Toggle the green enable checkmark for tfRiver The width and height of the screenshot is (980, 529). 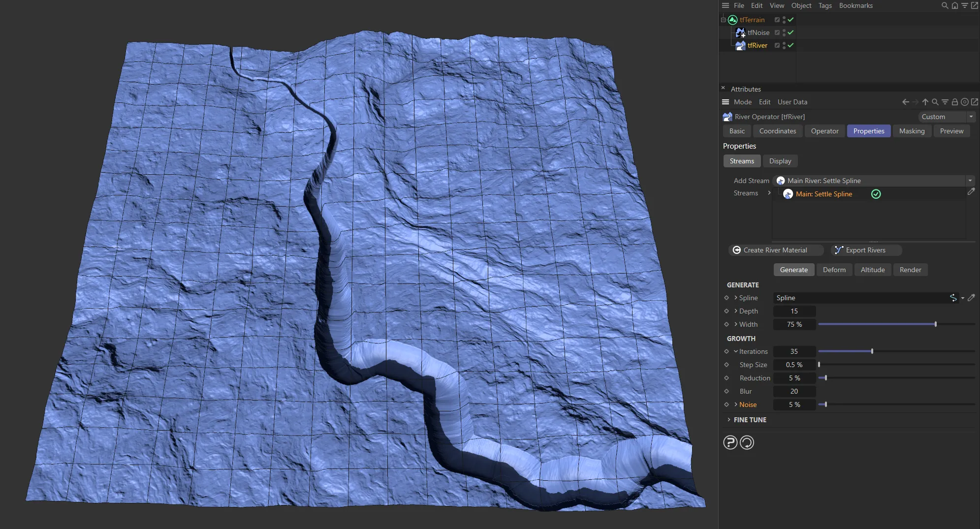(x=790, y=45)
